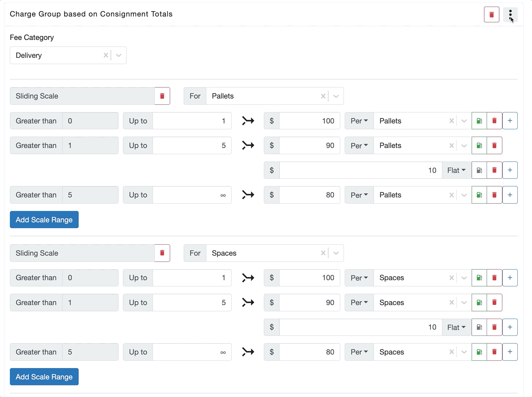The image size is (532, 397).
Task: Toggle fuel levy on the $80 Spaces charge
Action: [x=479, y=352]
